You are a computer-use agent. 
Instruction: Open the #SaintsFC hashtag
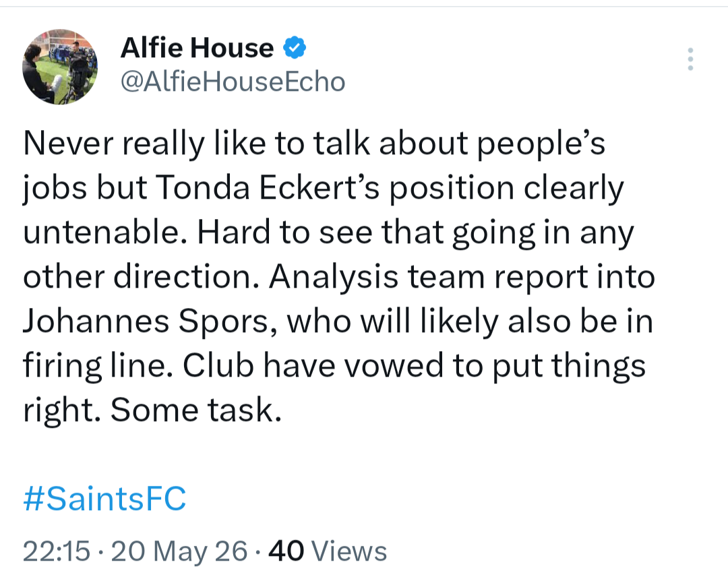(x=104, y=499)
